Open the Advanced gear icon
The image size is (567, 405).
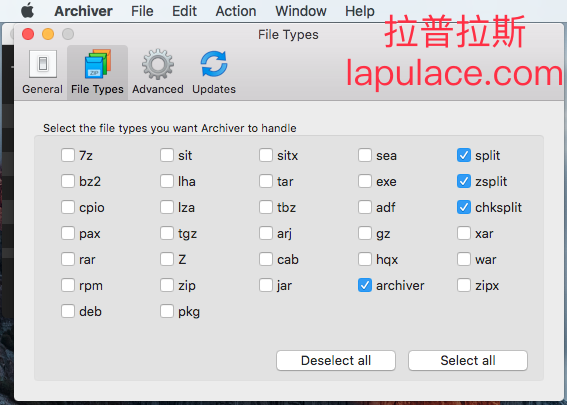(x=158, y=64)
